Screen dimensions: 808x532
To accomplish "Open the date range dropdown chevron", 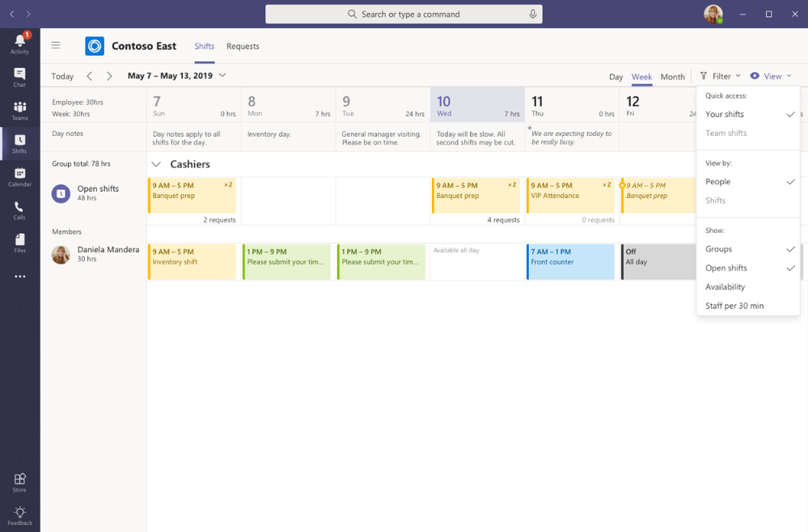I will 222,75.
